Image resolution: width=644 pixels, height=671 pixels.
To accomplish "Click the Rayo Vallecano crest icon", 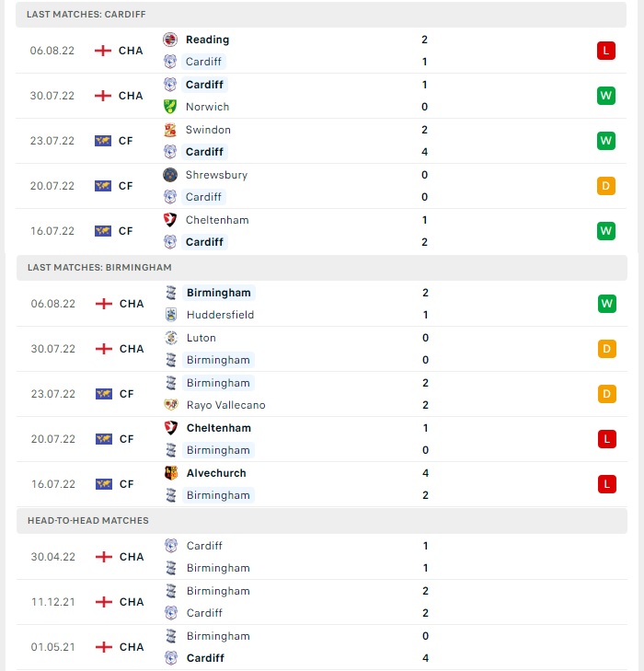I will 171,405.
